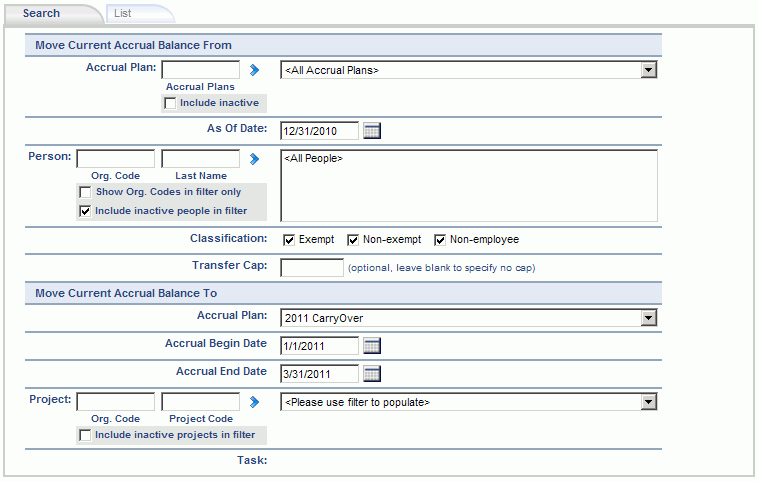Screen dimensions: 759x481
Task: Expand the Project 'Please use filter' dropdown
Action: tap(468, 402)
